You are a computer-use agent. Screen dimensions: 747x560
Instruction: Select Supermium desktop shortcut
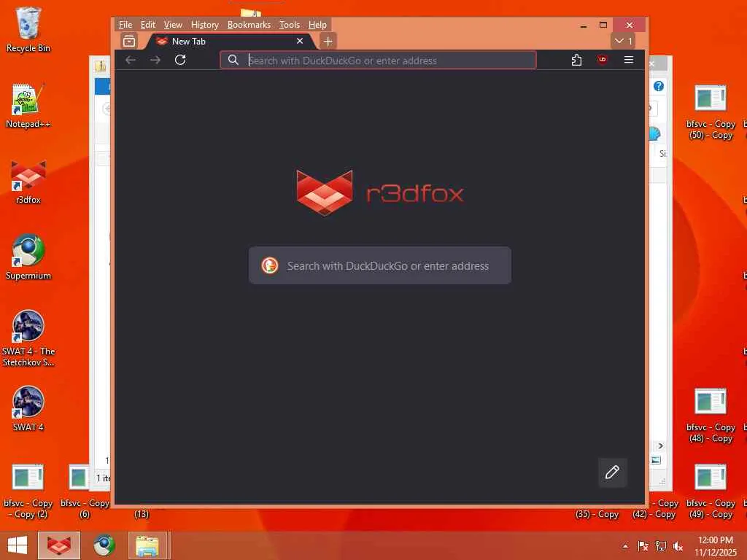(28, 257)
